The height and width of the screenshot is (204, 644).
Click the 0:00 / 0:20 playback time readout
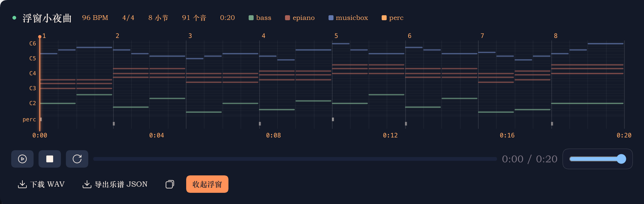click(x=530, y=159)
